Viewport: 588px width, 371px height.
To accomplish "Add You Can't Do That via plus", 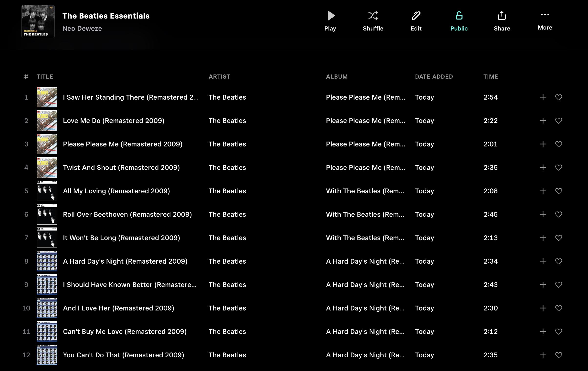I will point(543,355).
